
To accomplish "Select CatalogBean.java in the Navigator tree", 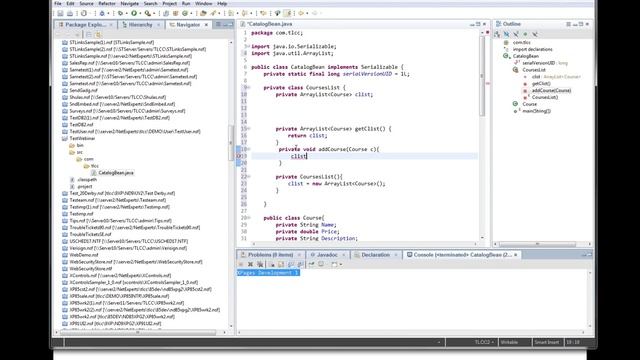I will pyautogui.click(x=116, y=173).
